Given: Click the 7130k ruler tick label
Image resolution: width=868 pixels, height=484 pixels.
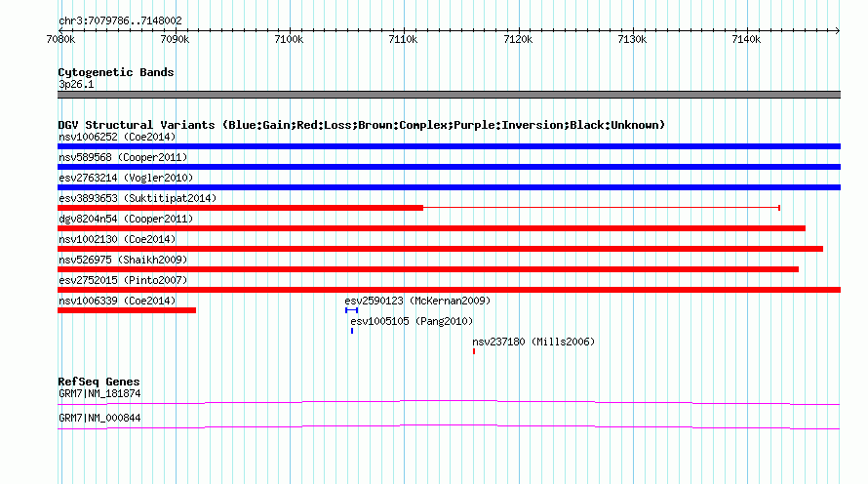Looking at the screenshot, I should (632, 39).
